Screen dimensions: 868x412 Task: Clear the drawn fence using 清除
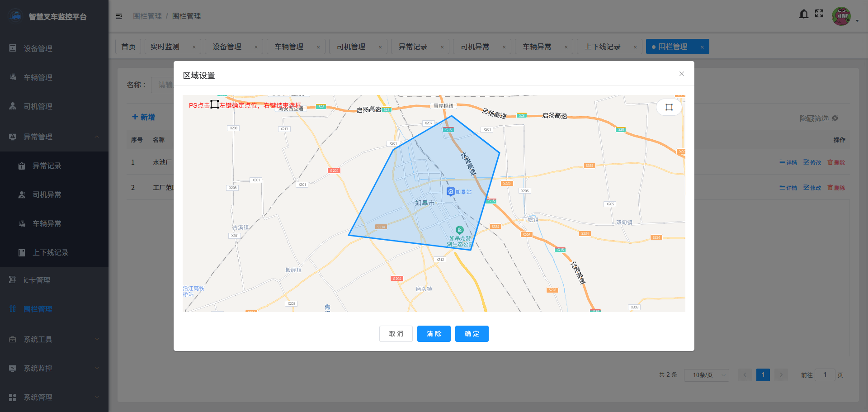[434, 334]
